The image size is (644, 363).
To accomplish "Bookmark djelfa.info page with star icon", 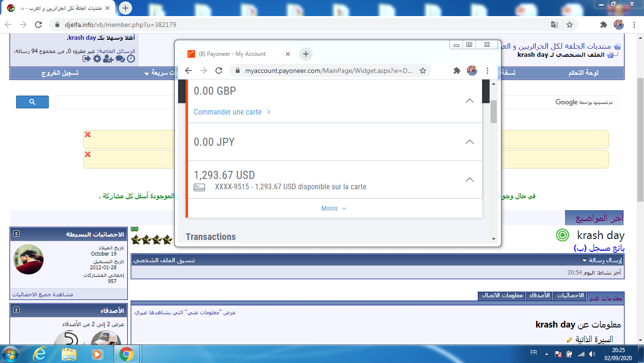I will coord(570,25).
